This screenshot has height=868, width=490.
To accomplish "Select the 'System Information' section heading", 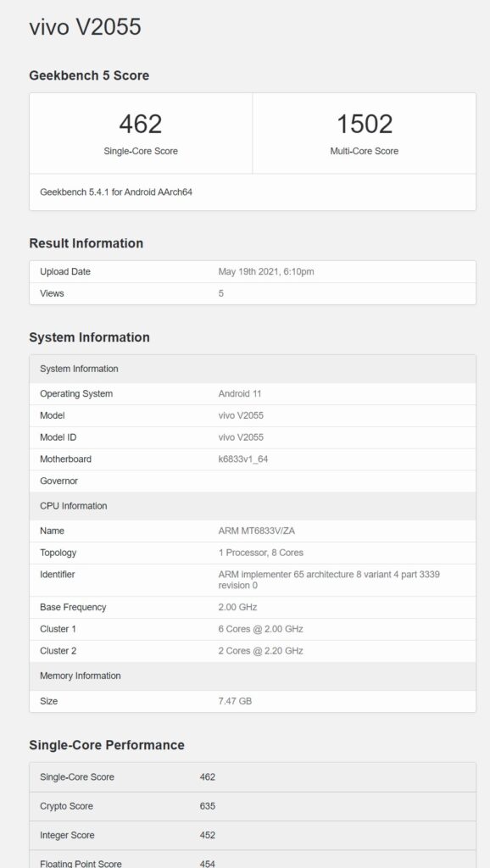I will [89, 337].
